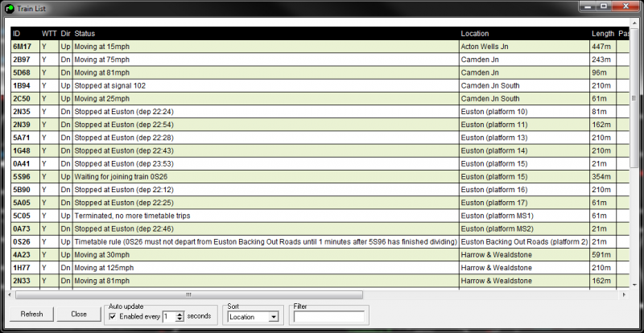The image size is (644, 333).
Task: Toggle the Auto update Enabled checkbox
Action: (113, 317)
